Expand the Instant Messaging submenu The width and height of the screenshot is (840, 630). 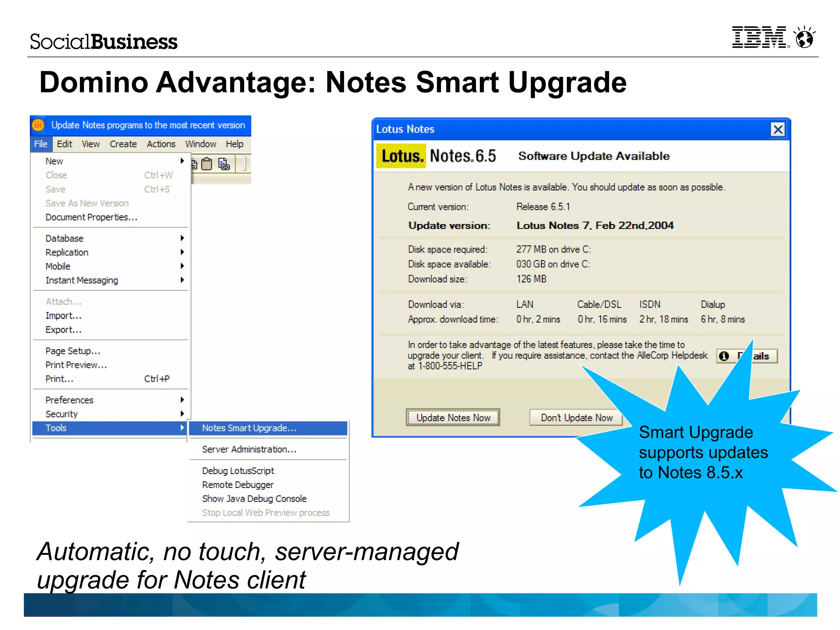110,280
